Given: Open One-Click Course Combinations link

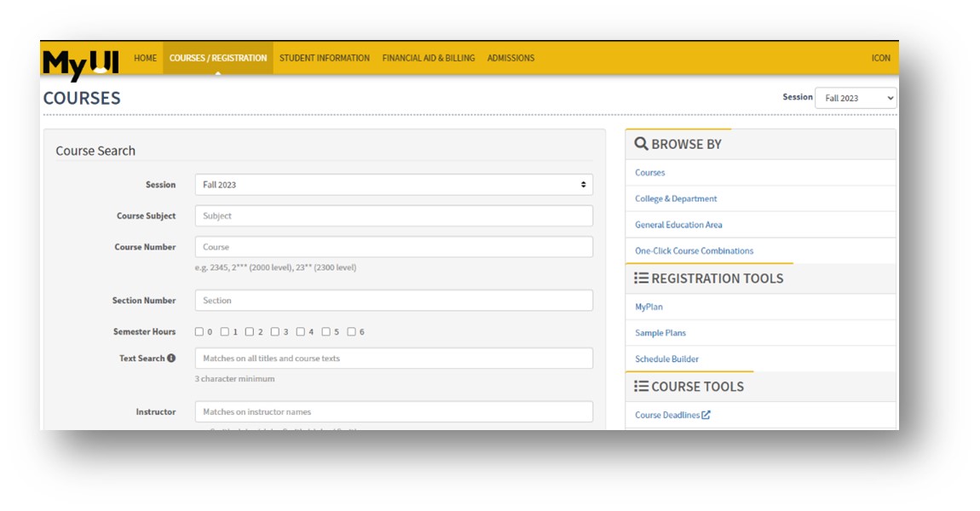Looking at the screenshot, I should point(694,251).
